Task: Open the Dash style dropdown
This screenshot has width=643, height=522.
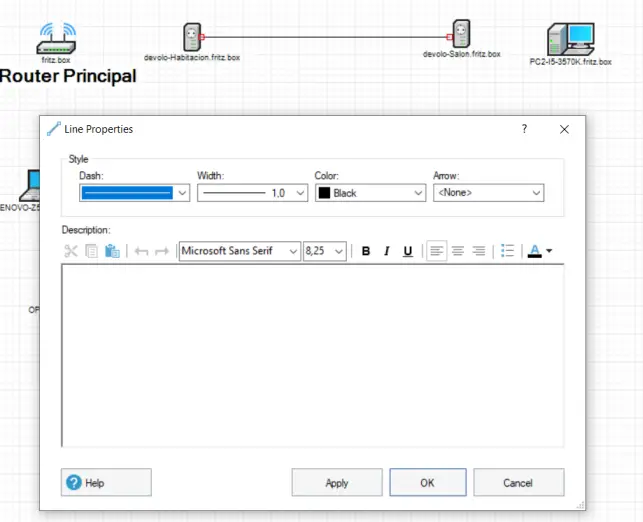Action: (x=135, y=193)
